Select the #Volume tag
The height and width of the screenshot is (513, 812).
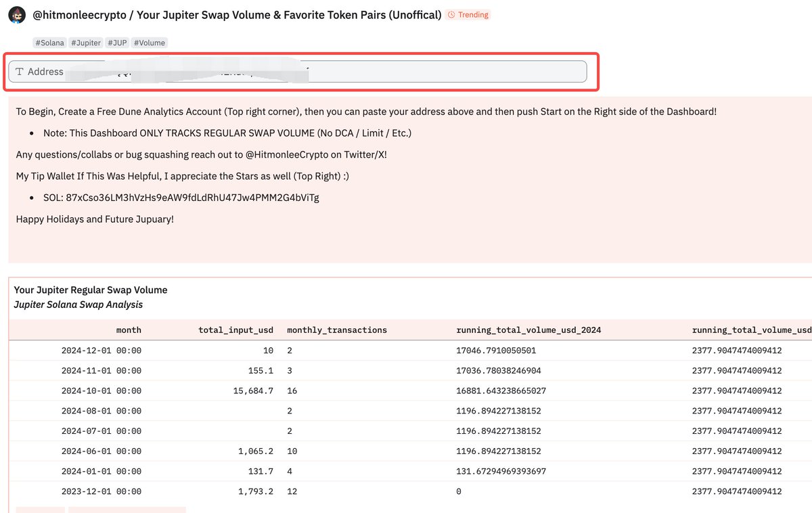(x=150, y=43)
